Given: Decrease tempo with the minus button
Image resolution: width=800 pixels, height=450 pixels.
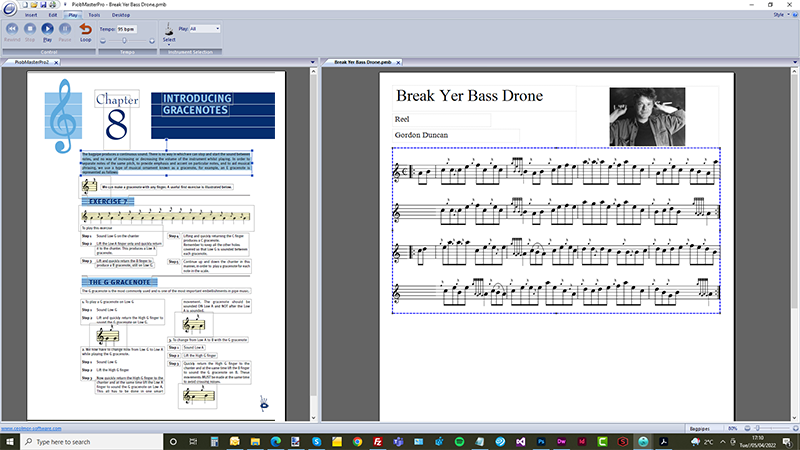Looking at the screenshot, I should (103, 41).
